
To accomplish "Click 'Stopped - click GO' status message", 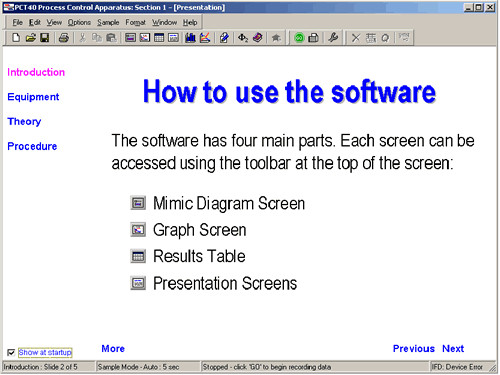I will click(267, 367).
